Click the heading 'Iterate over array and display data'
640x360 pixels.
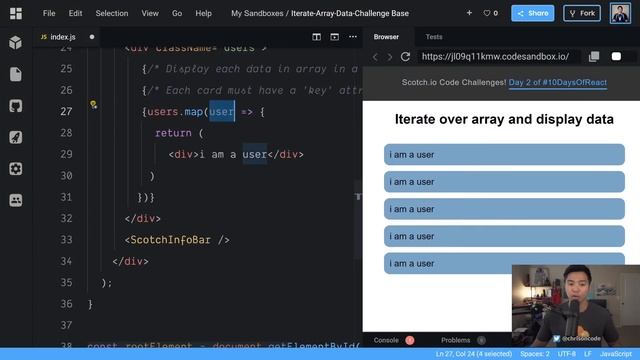[504, 119]
